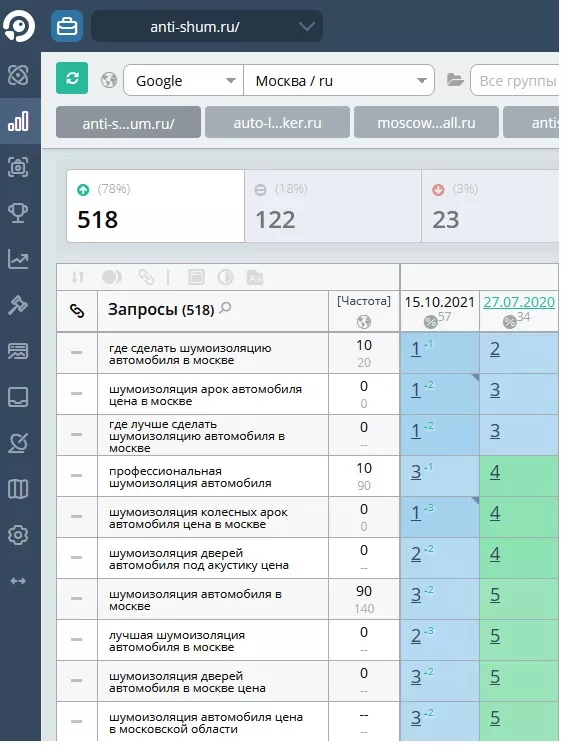Select the 122 unchanged positions filter
Viewport: 562px width, 746px height.
click(x=333, y=206)
